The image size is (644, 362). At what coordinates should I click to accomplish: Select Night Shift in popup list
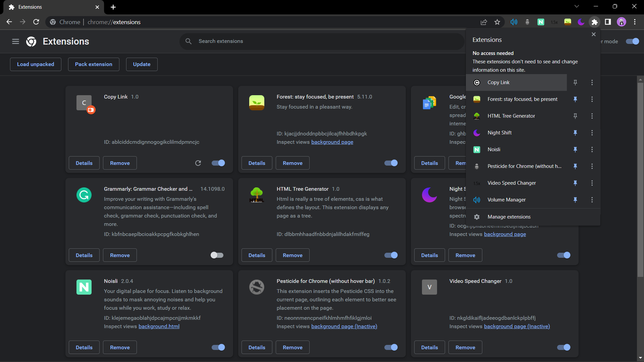(x=517, y=133)
